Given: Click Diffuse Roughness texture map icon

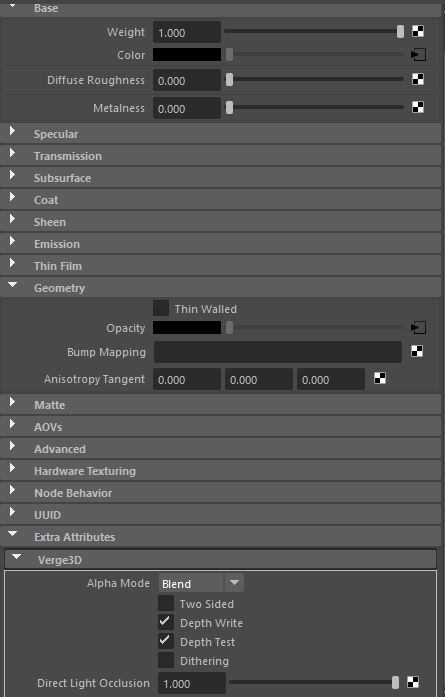Looking at the screenshot, I should tap(418, 79).
